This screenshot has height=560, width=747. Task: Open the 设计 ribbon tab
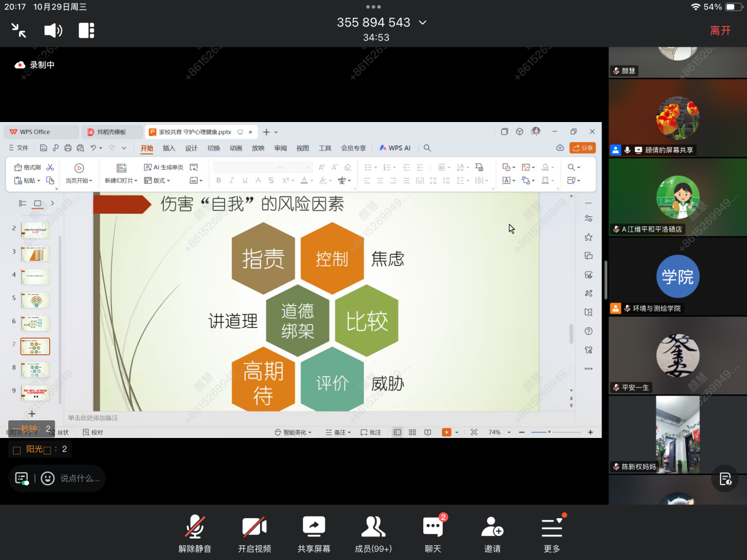click(x=192, y=148)
